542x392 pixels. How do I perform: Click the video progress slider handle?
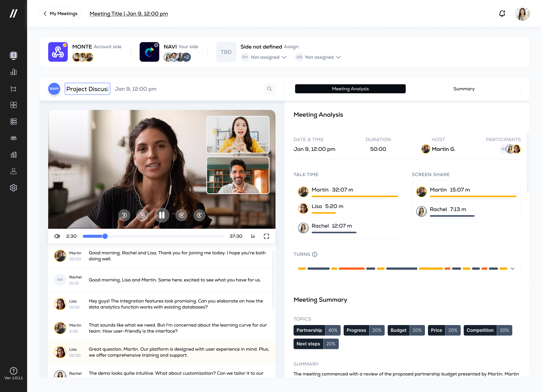pos(105,236)
